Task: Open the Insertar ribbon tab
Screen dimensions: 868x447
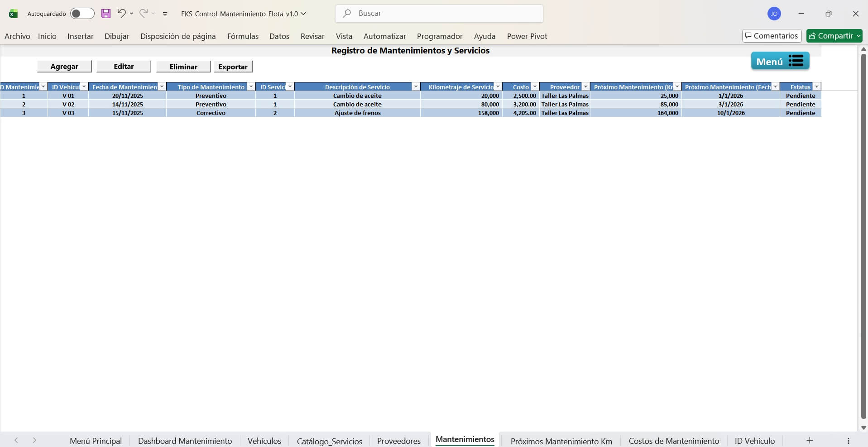Action: tap(81, 36)
